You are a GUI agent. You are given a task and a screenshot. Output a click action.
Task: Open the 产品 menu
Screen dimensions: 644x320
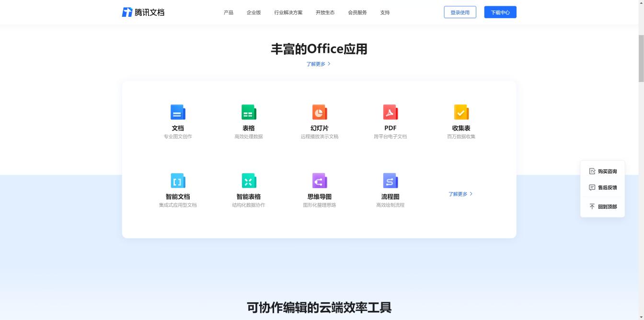point(229,12)
